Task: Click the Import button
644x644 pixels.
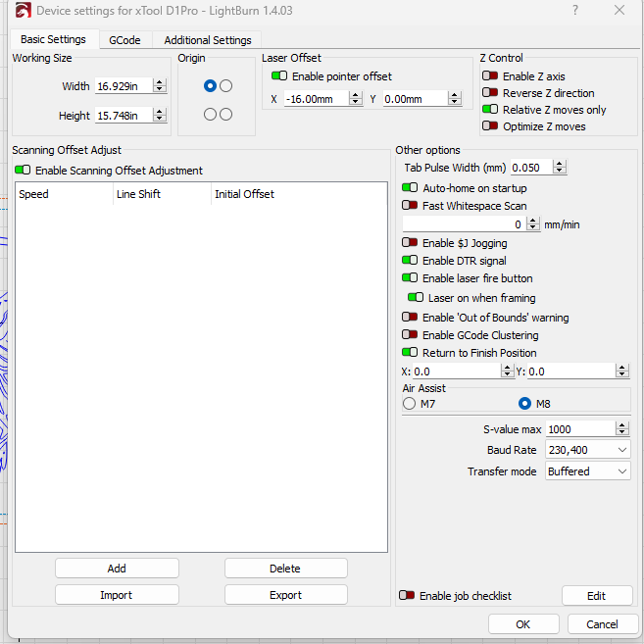Action: pyautogui.click(x=117, y=595)
